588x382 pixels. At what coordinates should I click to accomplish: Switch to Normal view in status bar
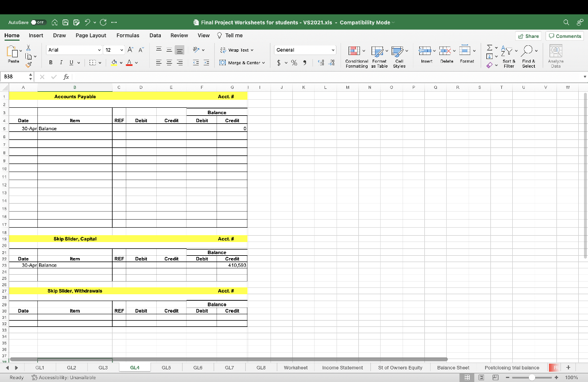pyautogui.click(x=467, y=377)
